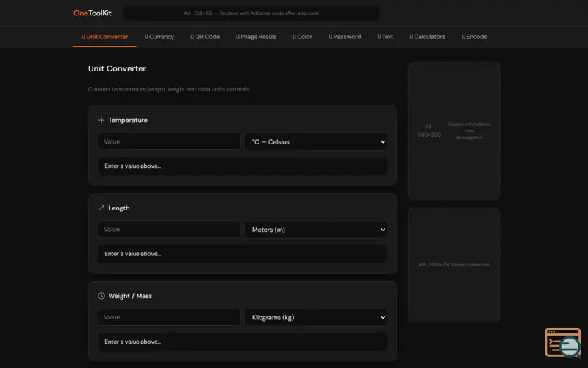588x368 pixels.
Task: Click the Temperature section title
Action: 128,120
